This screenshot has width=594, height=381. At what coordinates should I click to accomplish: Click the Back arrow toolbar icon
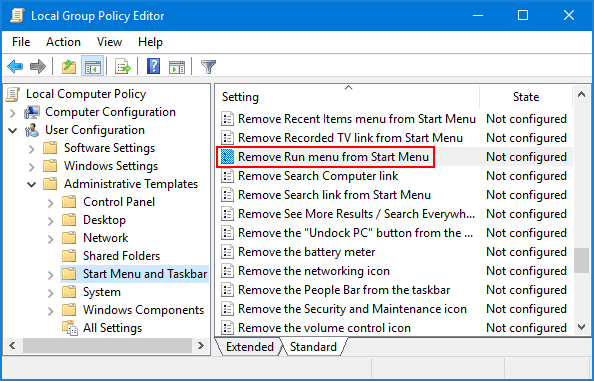15,67
